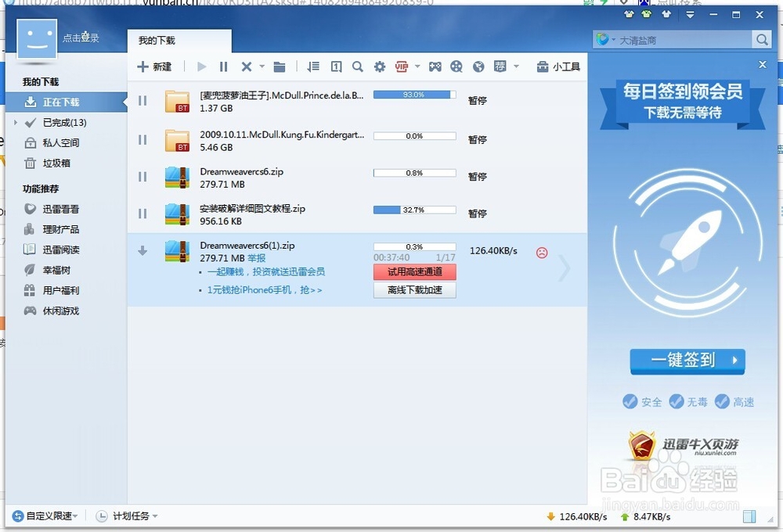Click the 点击登录 login link
Viewport: 783px width, 532px height.
click(x=81, y=38)
